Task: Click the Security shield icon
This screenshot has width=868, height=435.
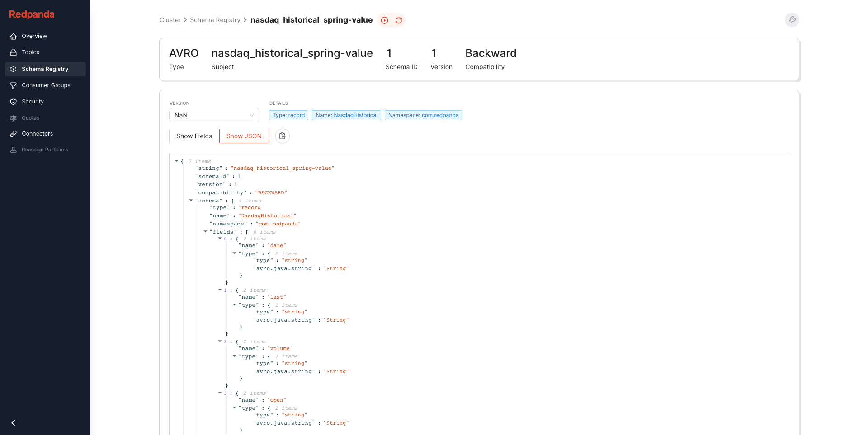Action: [14, 102]
